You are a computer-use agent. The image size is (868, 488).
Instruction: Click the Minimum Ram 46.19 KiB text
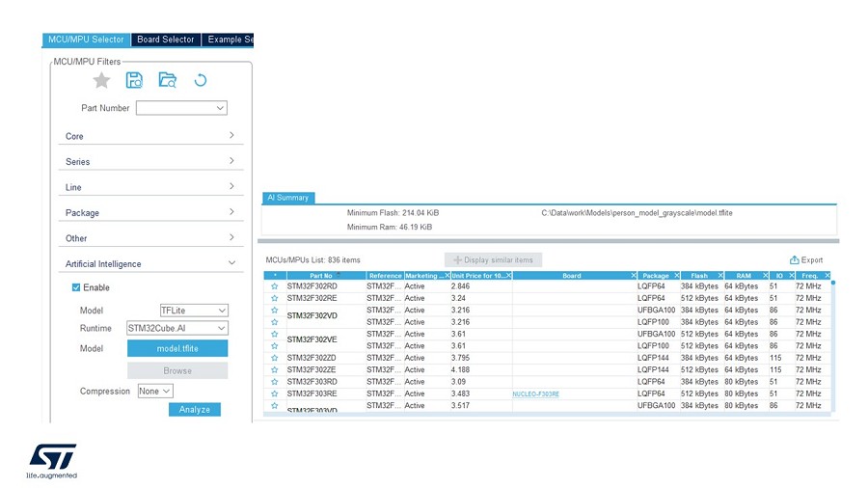(390, 227)
